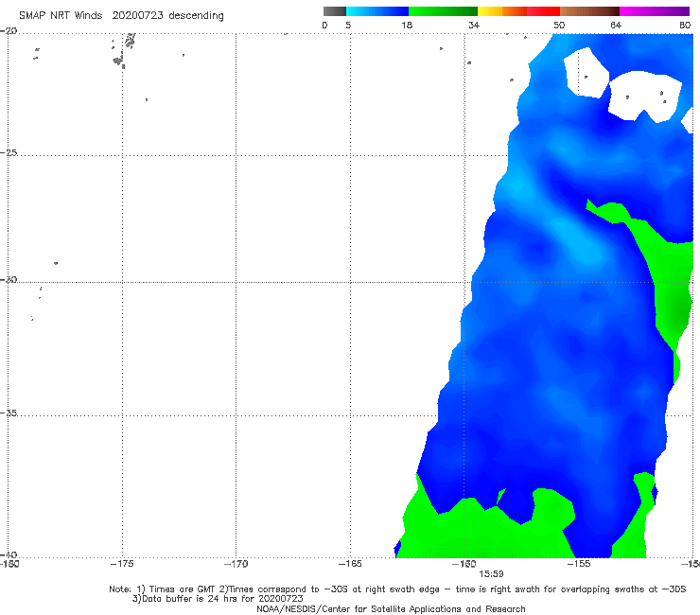Image resolution: width=700 pixels, height=615 pixels.
Task: Click the latitude label '-35'
Action: pos(9,413)
